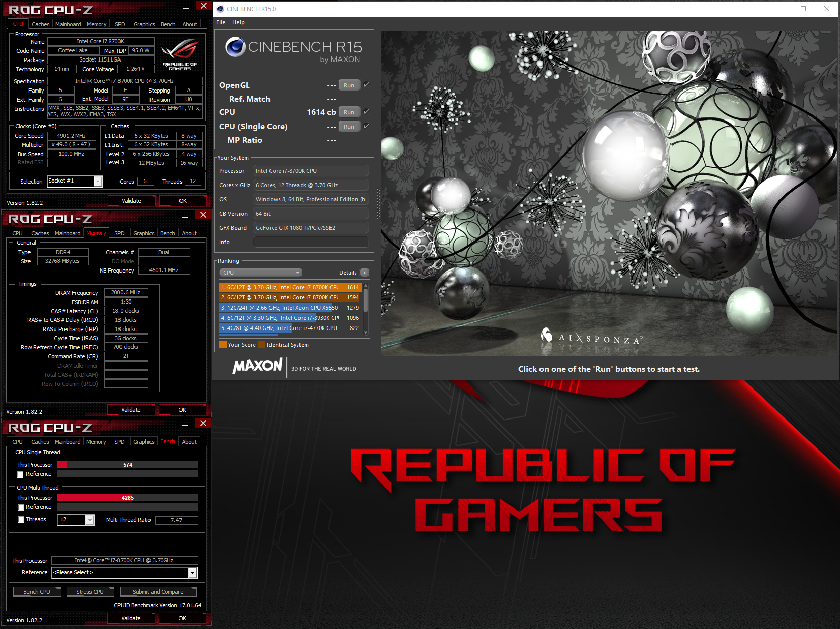The image size is (840, 629).
Task: Open the Socket #1 selection dropdown
Action: click(98, 181)
